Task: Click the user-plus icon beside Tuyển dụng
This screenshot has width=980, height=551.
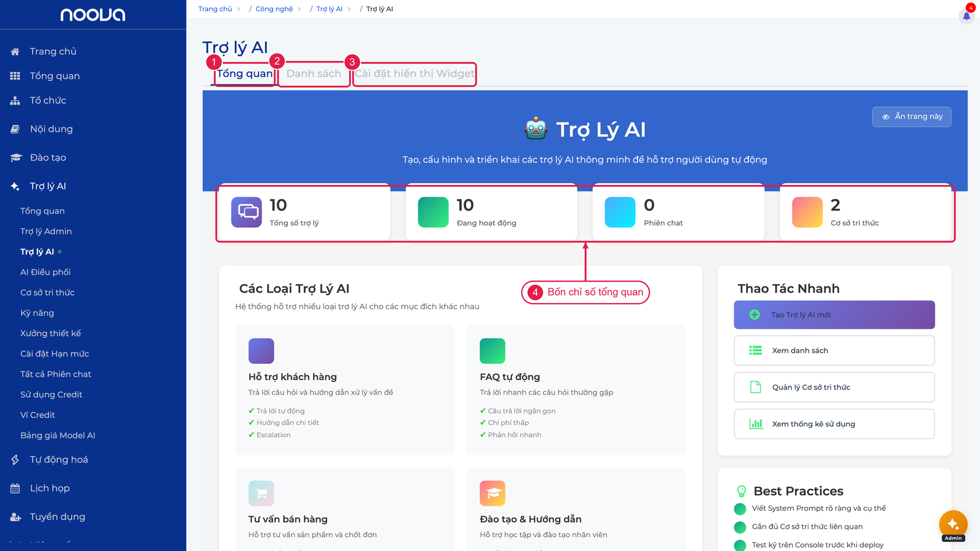Action: [16, 517]
